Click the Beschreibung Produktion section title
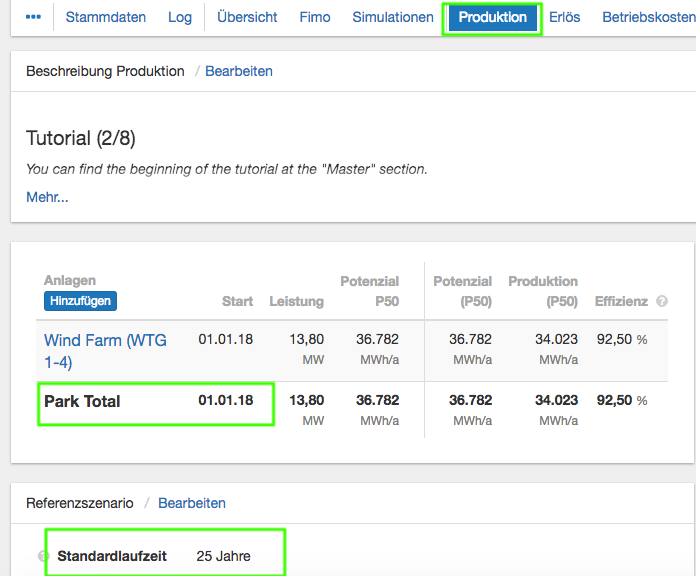The width and height of the screenshot is (696, 576). pos(105,71)
